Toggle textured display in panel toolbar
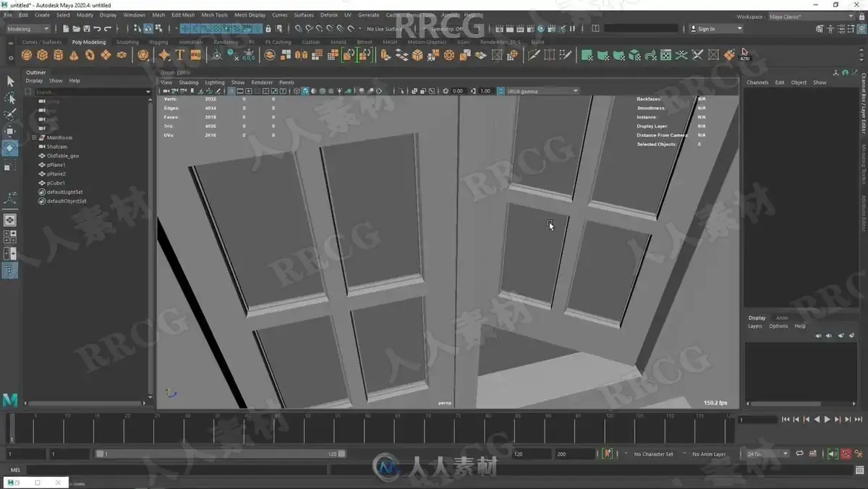The height and width of the screenshot is (489, 868). point(331,91)
